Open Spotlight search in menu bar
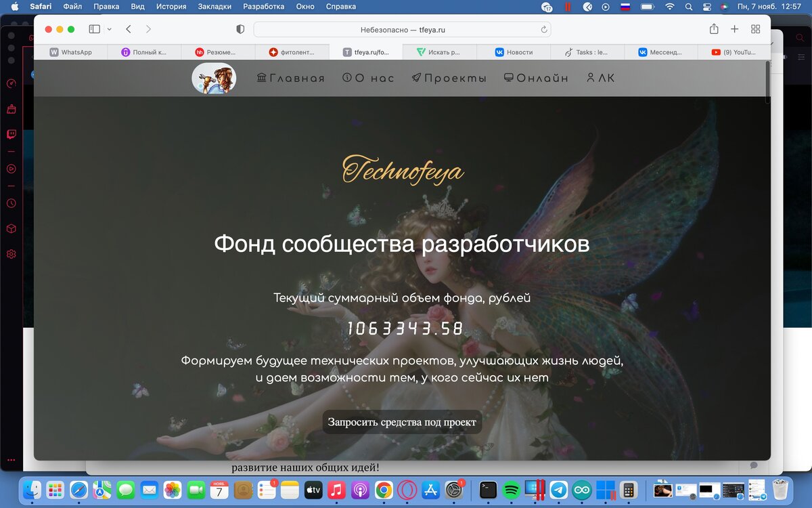Viewport: 812px width, 508px height. pos(690,7)
